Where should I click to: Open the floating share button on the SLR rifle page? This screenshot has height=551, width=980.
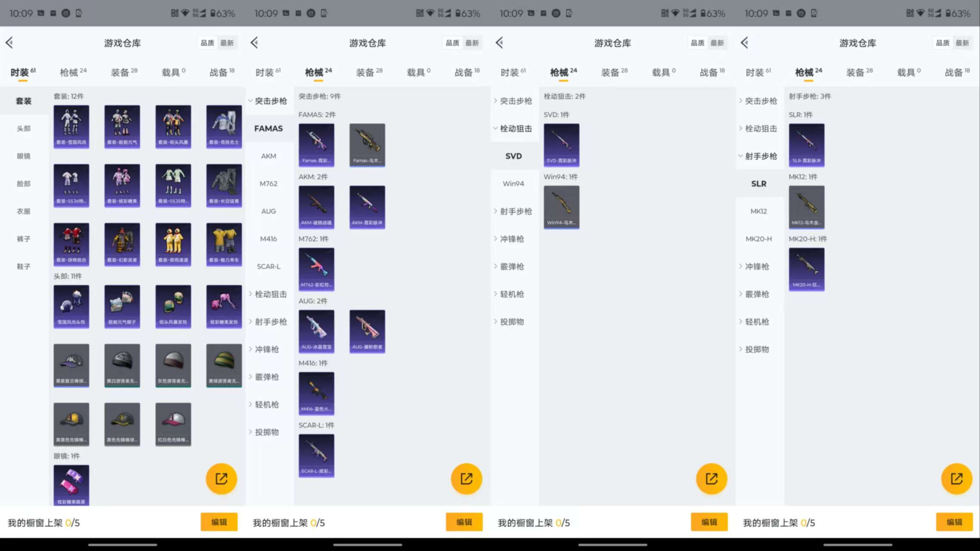pos(956,479)
